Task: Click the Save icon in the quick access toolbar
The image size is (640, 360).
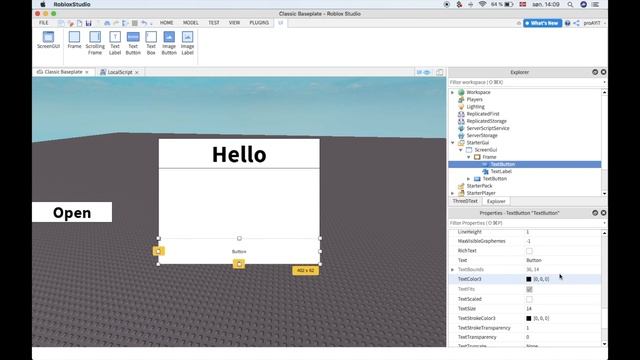Action: point(88,23)
